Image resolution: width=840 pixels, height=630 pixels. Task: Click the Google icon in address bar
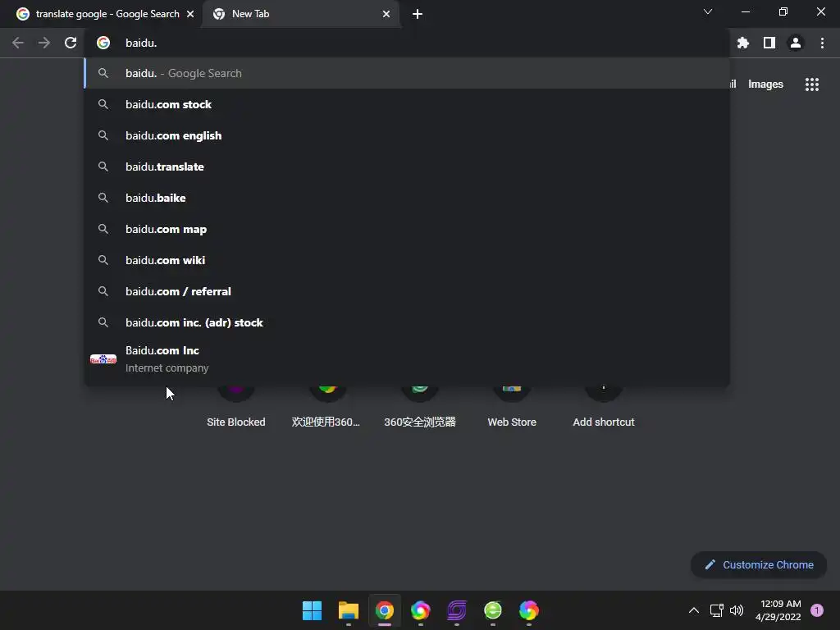coord(103,43)
